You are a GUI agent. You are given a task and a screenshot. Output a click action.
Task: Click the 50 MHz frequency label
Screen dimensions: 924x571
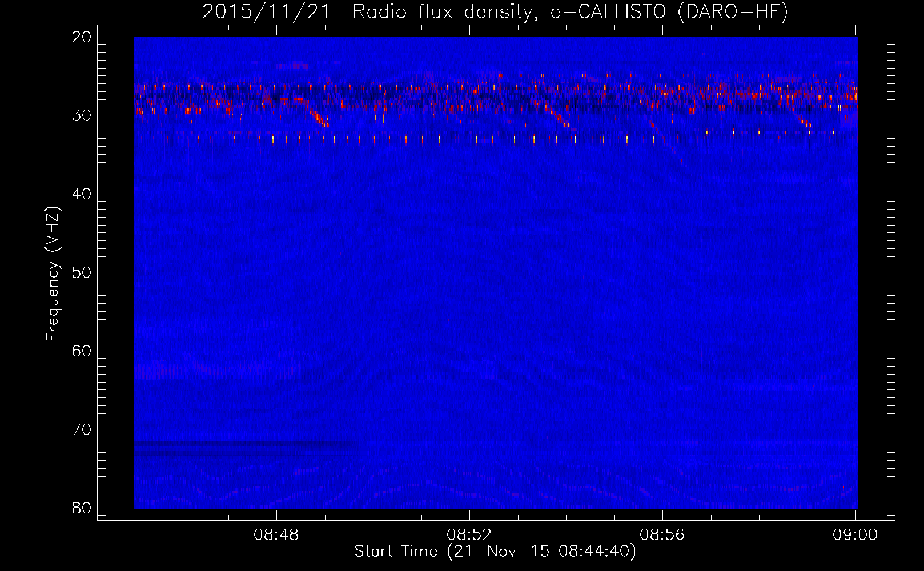tap(82, 272)
